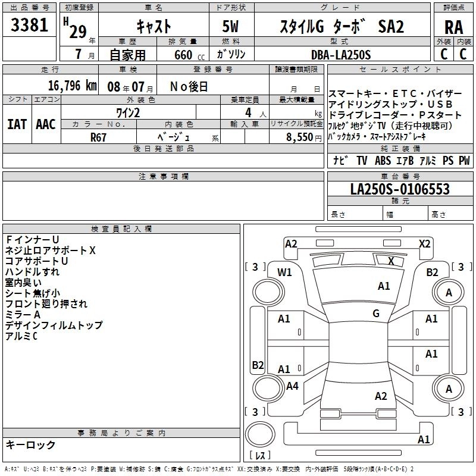The height and width of the screenshot is (476, 476).
Task: Click chassis number LA250S-0106553
Action: tap(400, 189)
